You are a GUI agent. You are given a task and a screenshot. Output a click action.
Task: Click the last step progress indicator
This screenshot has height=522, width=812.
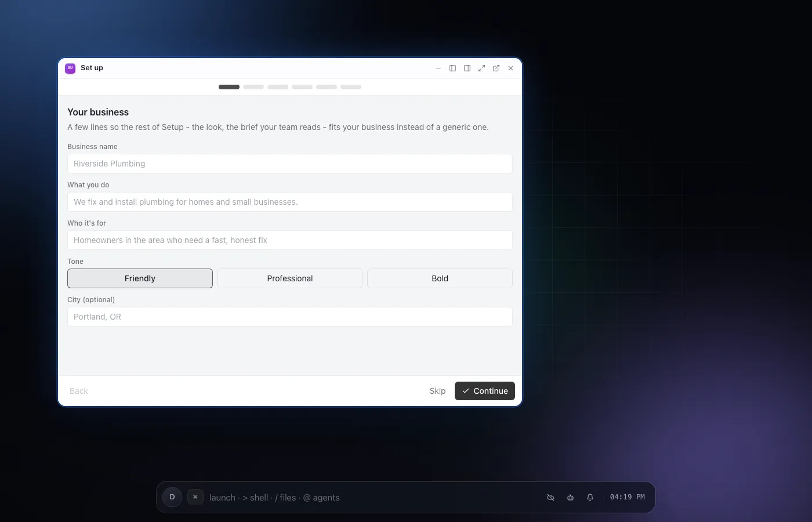pyautogui.click(x=351, y=87)
